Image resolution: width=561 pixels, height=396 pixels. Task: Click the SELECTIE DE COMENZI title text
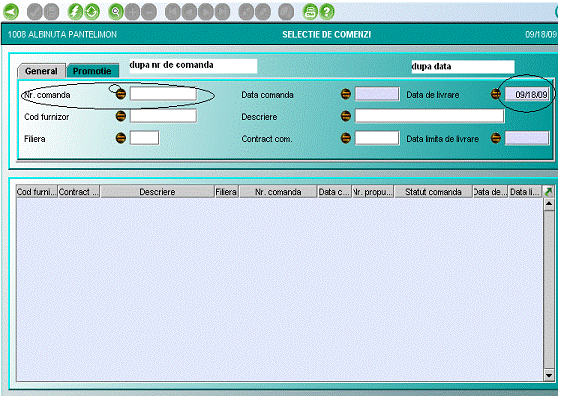[x=326, y=34]
